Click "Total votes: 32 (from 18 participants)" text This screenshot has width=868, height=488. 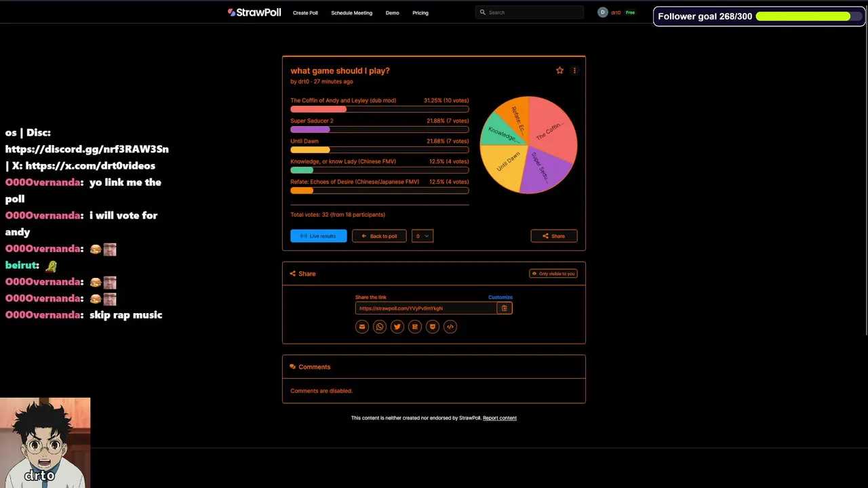[x=338, y=215]
